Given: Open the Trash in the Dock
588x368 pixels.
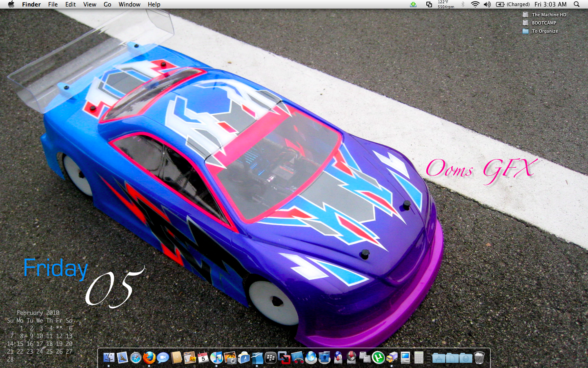Looking at the screenshot, I should point(479,358).
